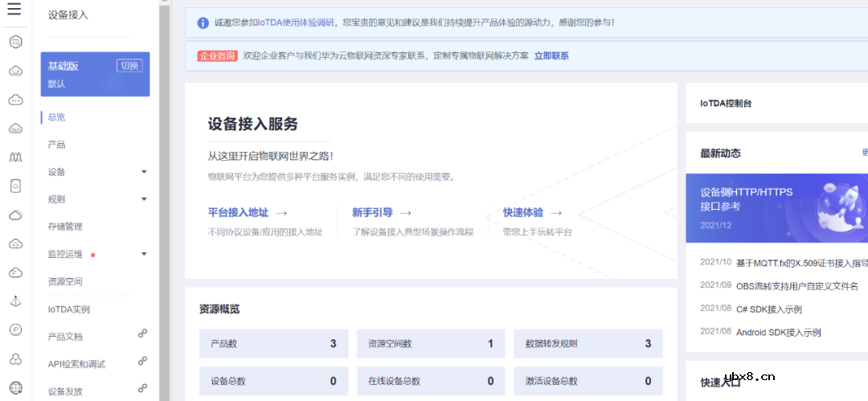868x401 pixels.
Task: Click the circular IP icon
Action: point(16,330)
